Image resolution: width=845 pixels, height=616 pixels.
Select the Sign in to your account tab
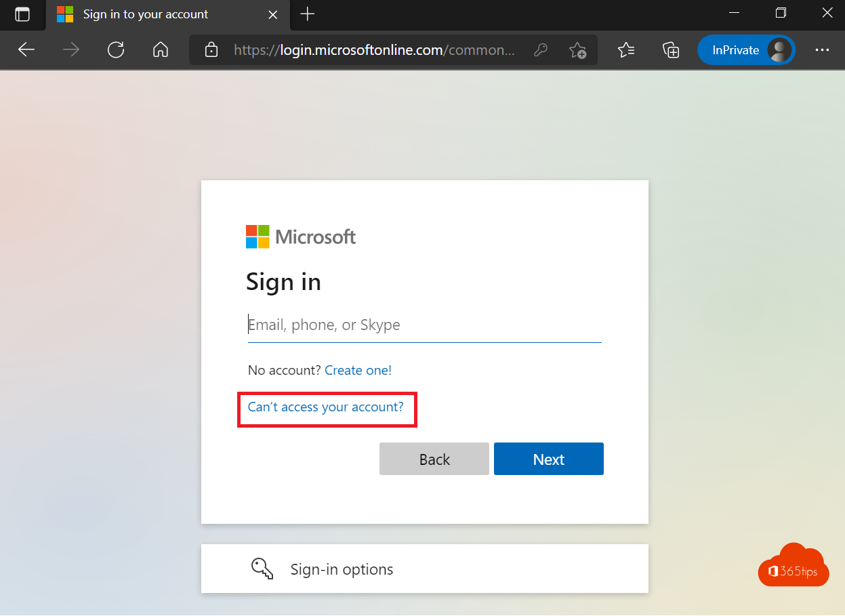pos(146,14)
